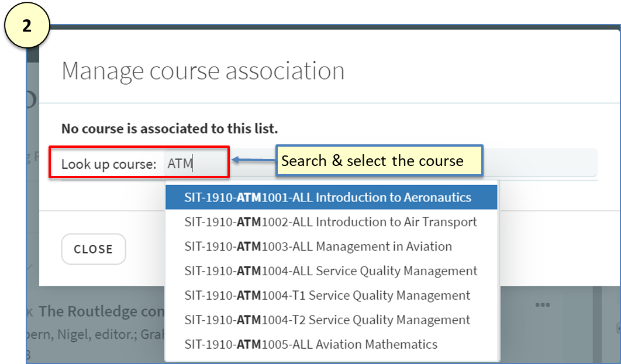The height and width of the screenshot is (364, 621).
Task: Choose ATM1004-T1 Service Quality Management
Action: point(327,296)
